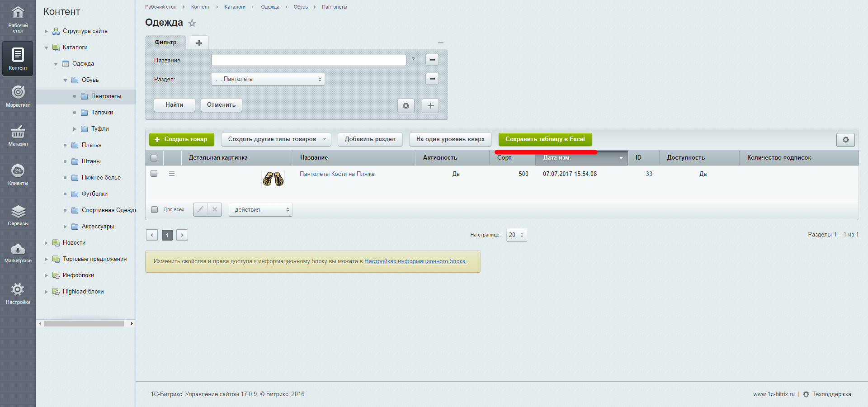Open the Настройках информационного блока link

(x=415, y=261)
